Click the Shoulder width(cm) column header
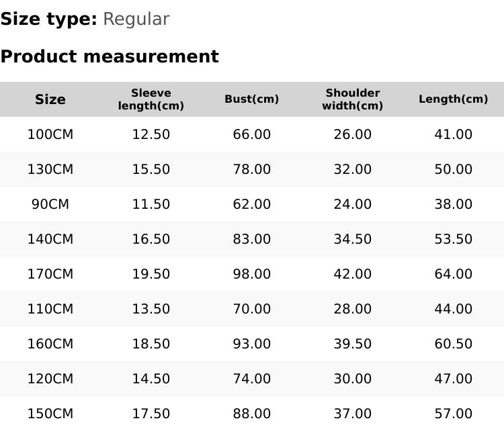504x431 pixels. (353, 99)
